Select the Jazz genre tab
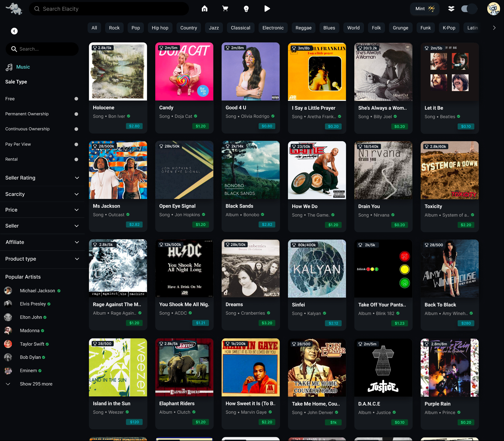Image resolution: width=504 pixels, height=441 pixels. coord(214,28)
